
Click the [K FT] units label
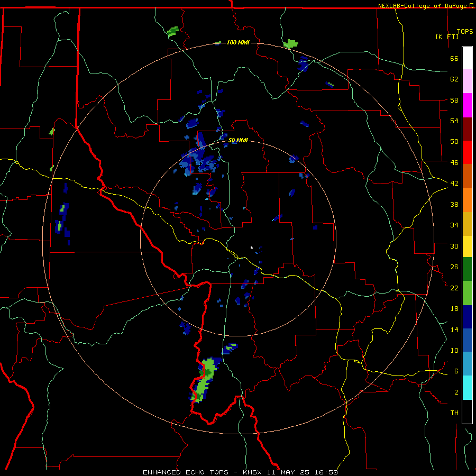447,36
